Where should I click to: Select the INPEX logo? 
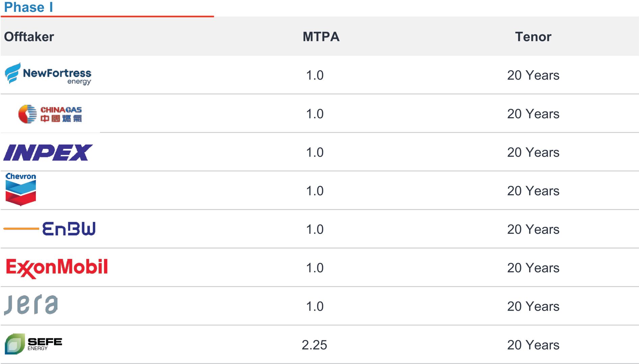tap(48, 152)
